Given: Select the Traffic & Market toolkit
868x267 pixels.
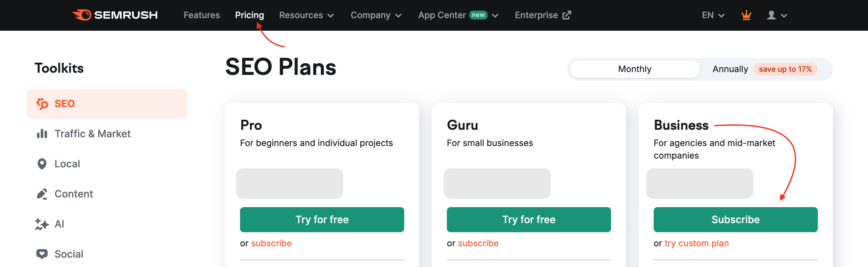Looking at the screenshot, I should [x=92, y=133].
